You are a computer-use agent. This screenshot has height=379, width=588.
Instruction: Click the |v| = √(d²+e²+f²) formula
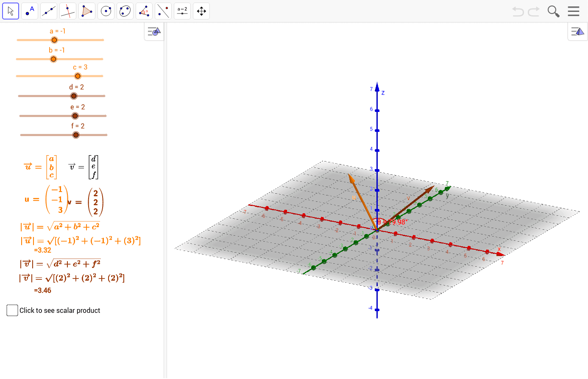coord(60,264)
